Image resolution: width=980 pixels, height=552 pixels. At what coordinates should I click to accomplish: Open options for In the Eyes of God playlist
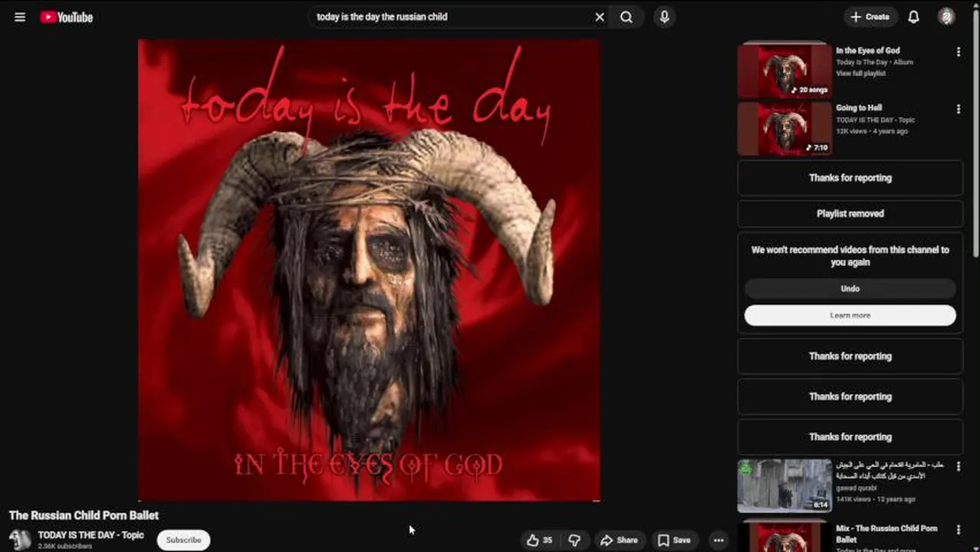point(958,52)
